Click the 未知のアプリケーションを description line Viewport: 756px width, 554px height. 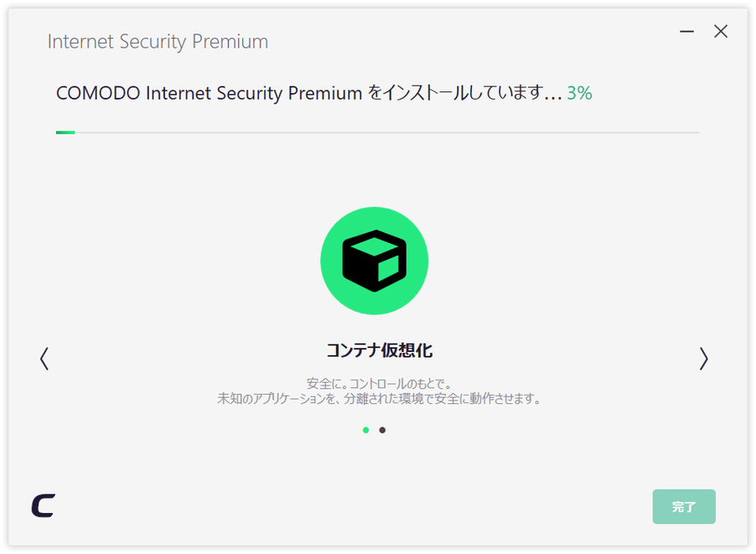coord(380,399)
